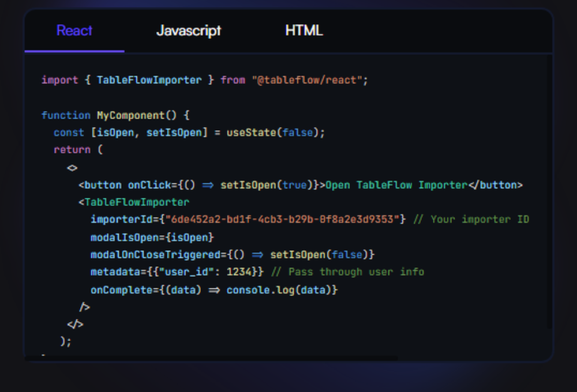This screenshot has width=577, height=392.
Task: Click the horizontal scrollbar under the code
Action: coord(211,358)
